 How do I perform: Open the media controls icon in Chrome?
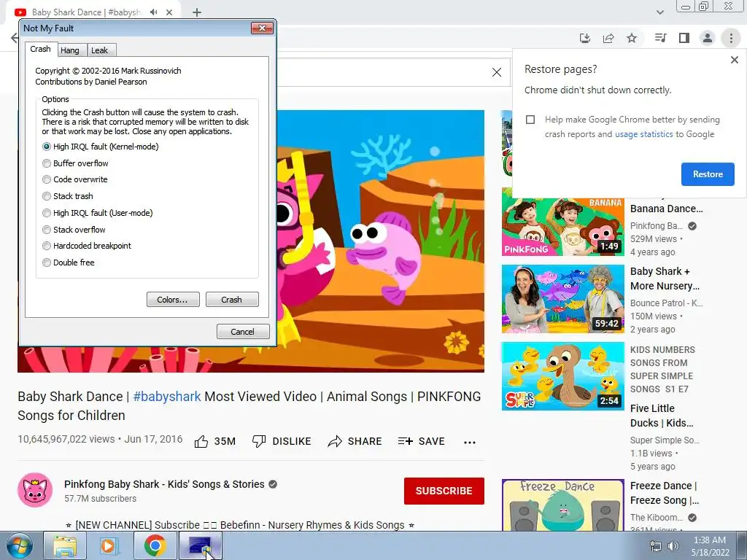tap(661, 38)
